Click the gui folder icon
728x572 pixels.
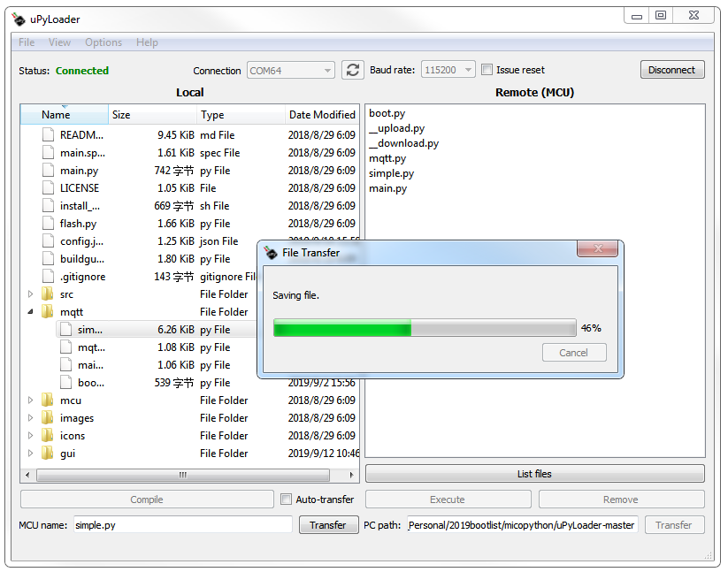[x=48, y=453]
